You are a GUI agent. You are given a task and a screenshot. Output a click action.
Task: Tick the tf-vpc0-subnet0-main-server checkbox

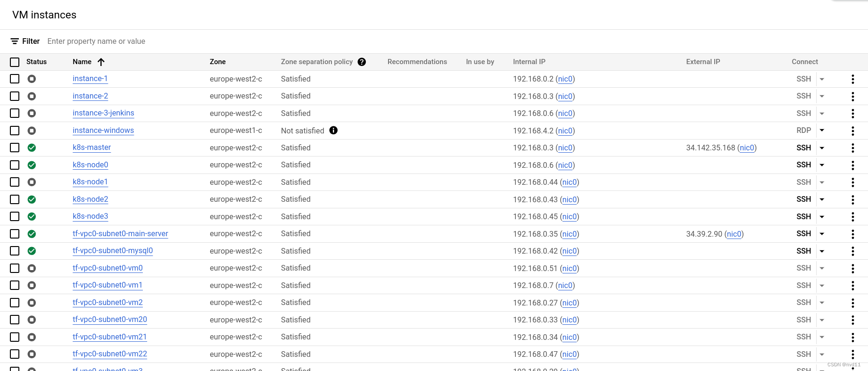pos(15,234)
